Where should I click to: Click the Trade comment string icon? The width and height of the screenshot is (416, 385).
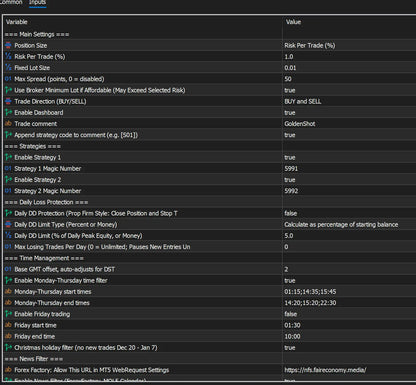coord(8,124)
